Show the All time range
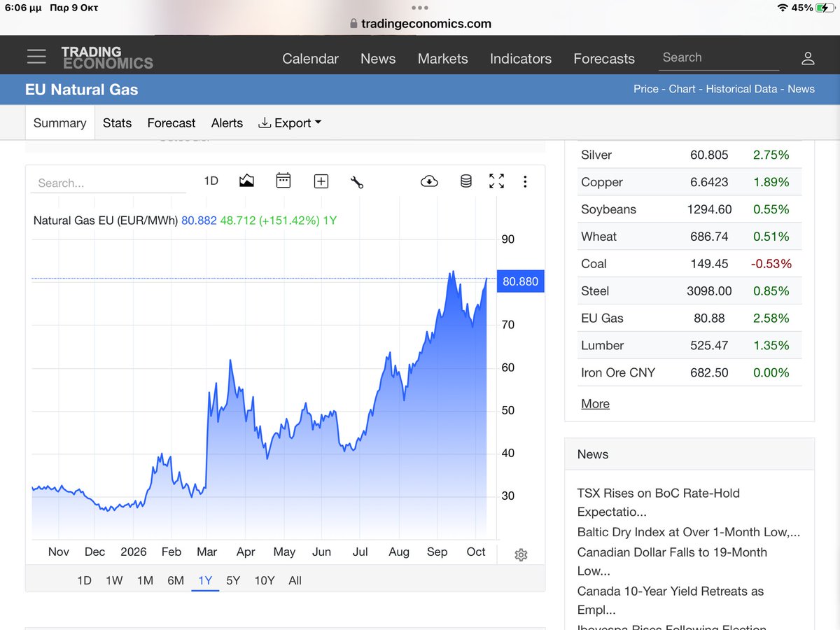 [295, 580]
